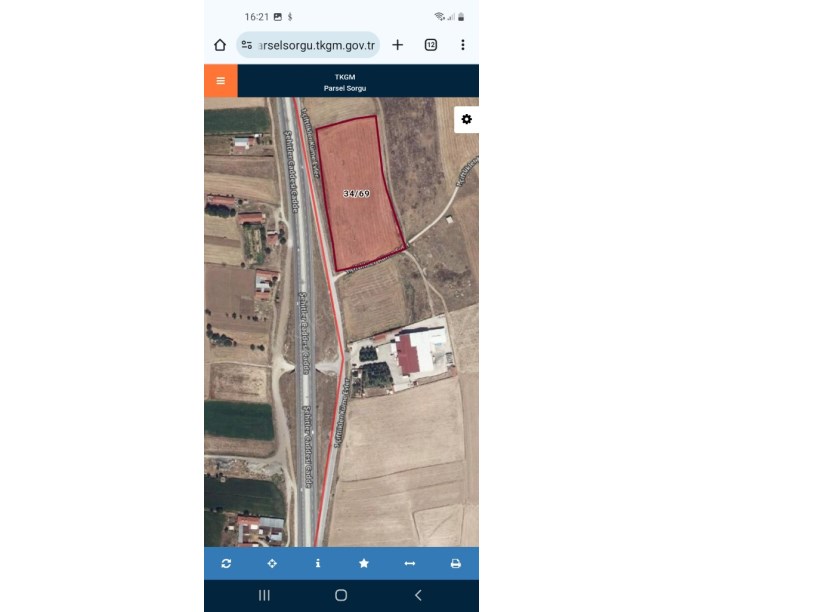Open map settings gear icon
816x612 pixels.
[x=466, y=119]
